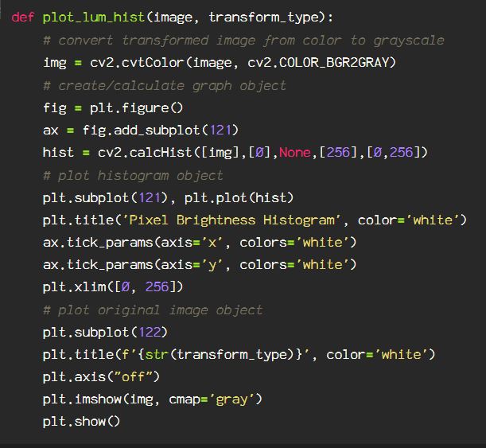Click the def keyword
Viewport: 486px width, 448px height.
23,17
